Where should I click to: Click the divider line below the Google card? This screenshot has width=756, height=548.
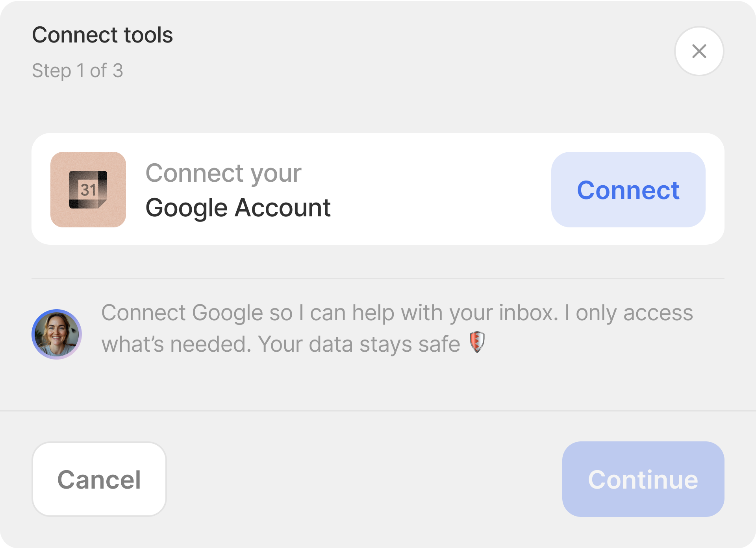(378, 279)
